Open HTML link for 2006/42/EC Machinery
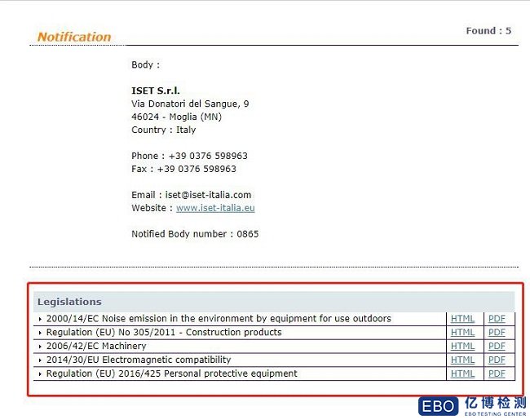The height and width of the screenshot is (420, 530). click(x=462, y=347)
